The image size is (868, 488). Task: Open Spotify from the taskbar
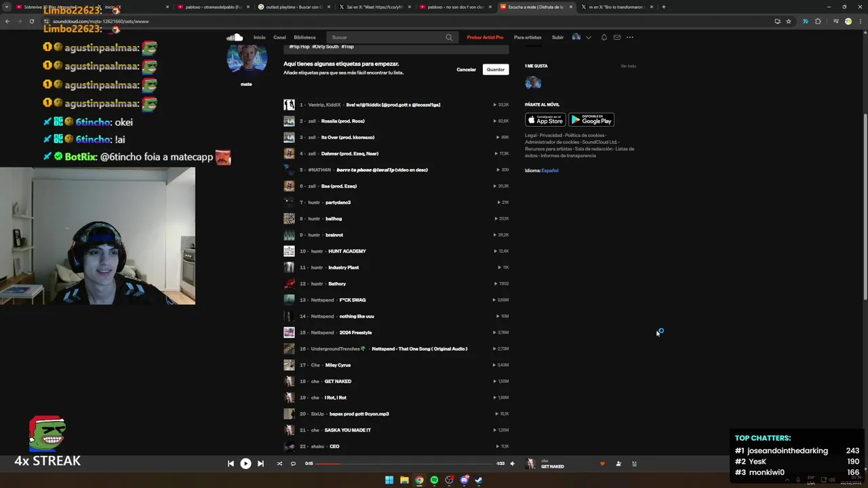pos(434,480)
